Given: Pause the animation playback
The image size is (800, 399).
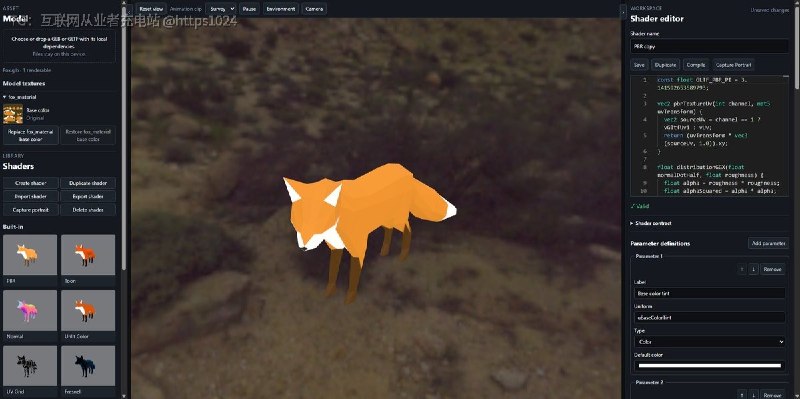Looking at the screenshot, I should 249,9.
